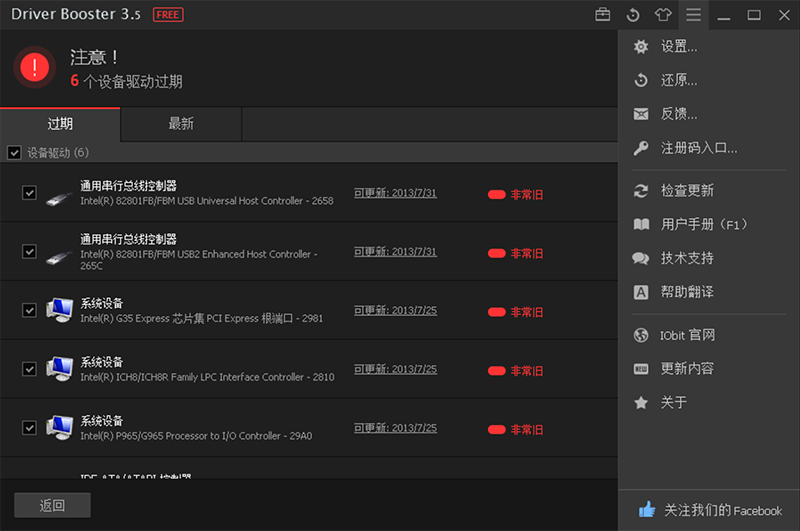This screenshot has width=800, height=531.
Task: Click the chat bubble icon beside 技术支持
Action: pyautogui.click(x=641, y=258)
